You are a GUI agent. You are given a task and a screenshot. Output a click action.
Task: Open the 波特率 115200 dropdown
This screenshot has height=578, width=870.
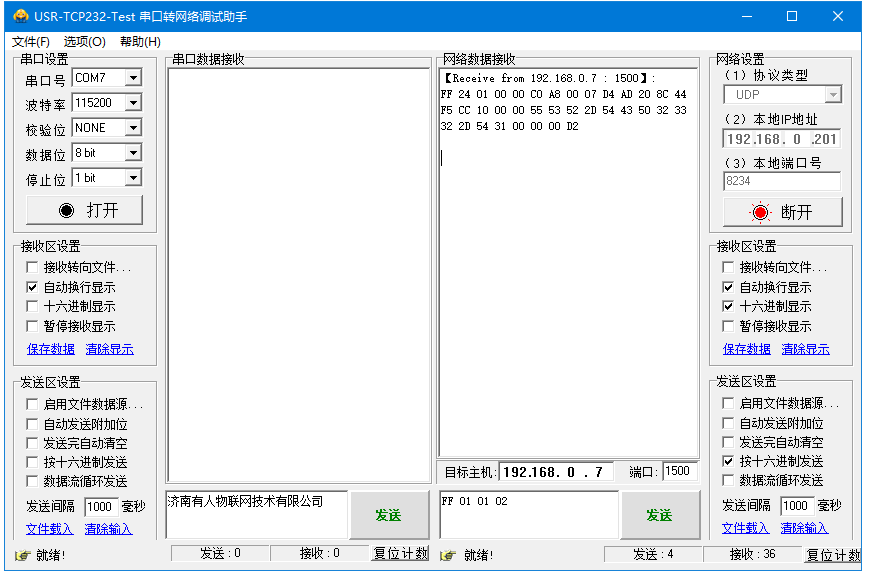pos(133,103)
